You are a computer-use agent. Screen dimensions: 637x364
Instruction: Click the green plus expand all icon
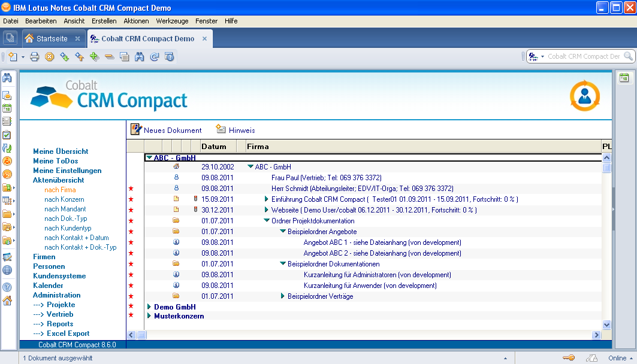pyautogui.click(x=95, y=57)
